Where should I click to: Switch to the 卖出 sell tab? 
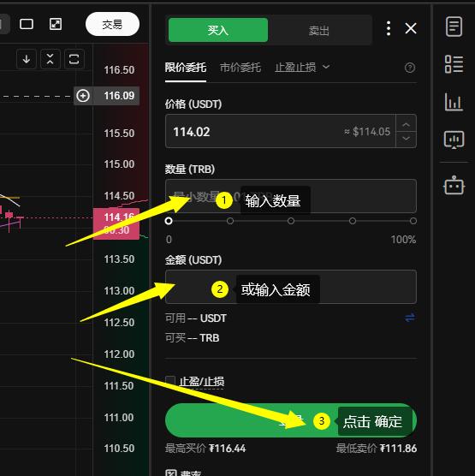[319, 30]
